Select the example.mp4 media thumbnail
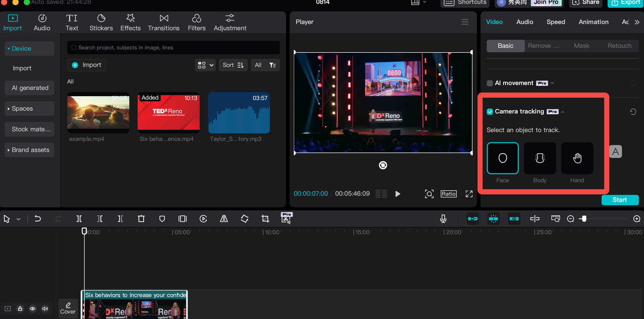This screenshot has height=319, width=644. 98,113
